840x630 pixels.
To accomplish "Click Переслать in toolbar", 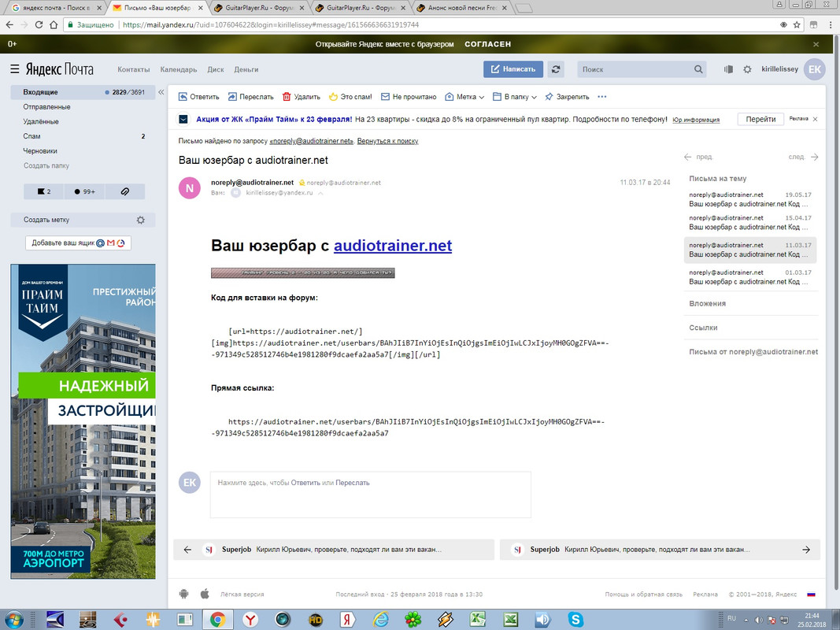I will point(250,97).
